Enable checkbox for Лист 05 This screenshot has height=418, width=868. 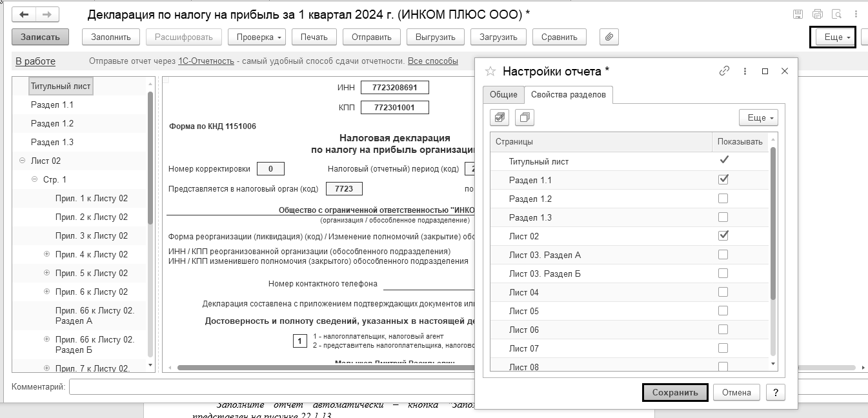coord(723,310)
